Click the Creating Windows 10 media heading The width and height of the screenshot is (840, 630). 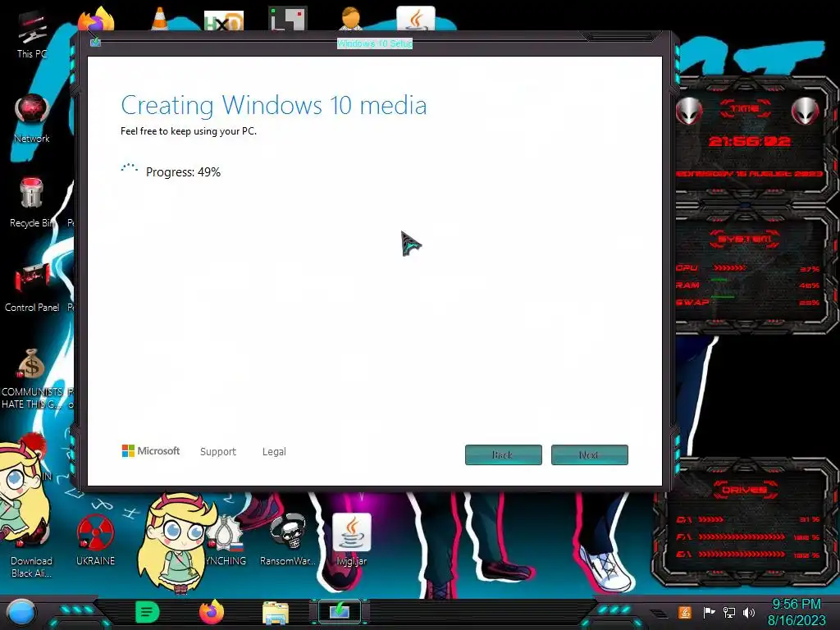click(x=274, y=105)
